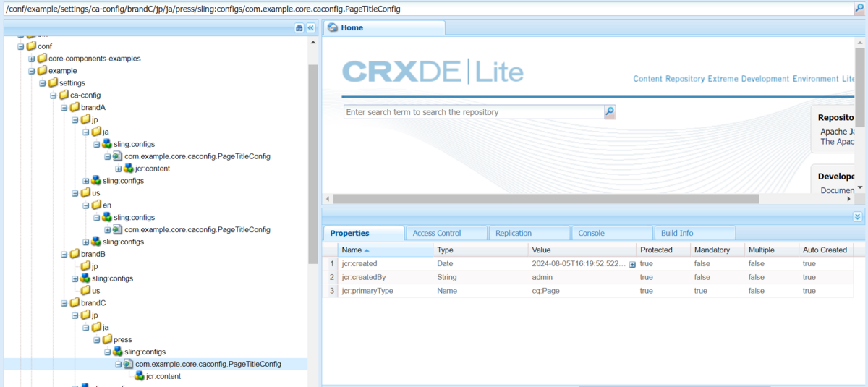The image size is (868, 387).
Task: Click the press folder icon
Action: pos(107,340)
